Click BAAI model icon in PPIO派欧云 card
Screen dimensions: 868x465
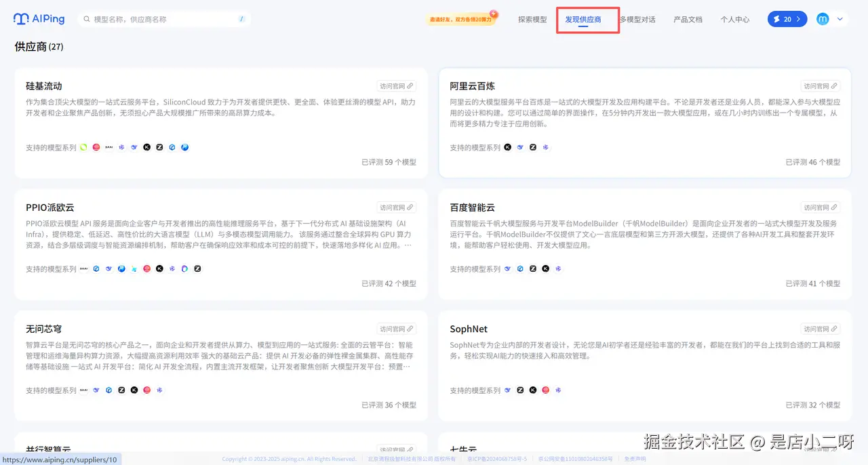click(x=83, y=268)
